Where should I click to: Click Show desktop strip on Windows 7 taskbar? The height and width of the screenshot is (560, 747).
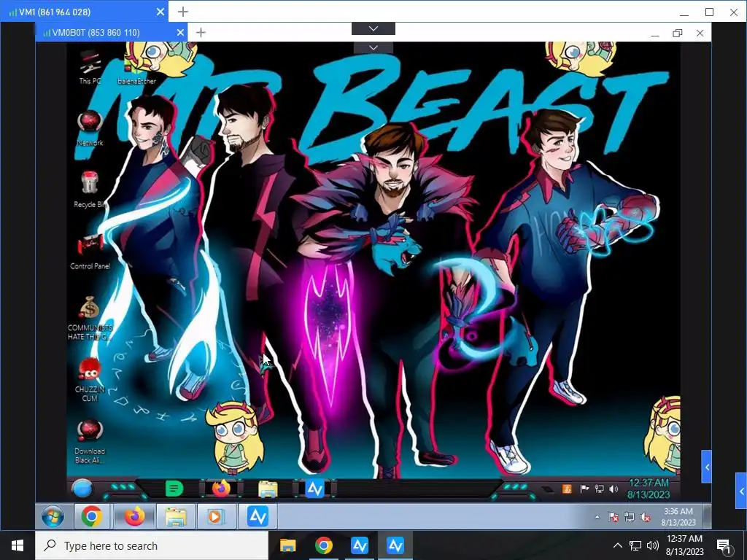[x=707, y=517]
